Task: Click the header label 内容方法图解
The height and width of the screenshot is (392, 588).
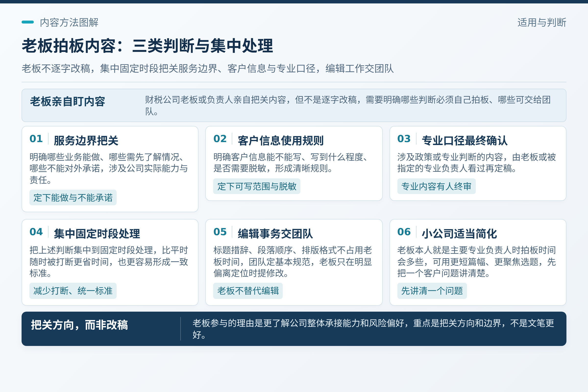Action: (x=69, y=23)
